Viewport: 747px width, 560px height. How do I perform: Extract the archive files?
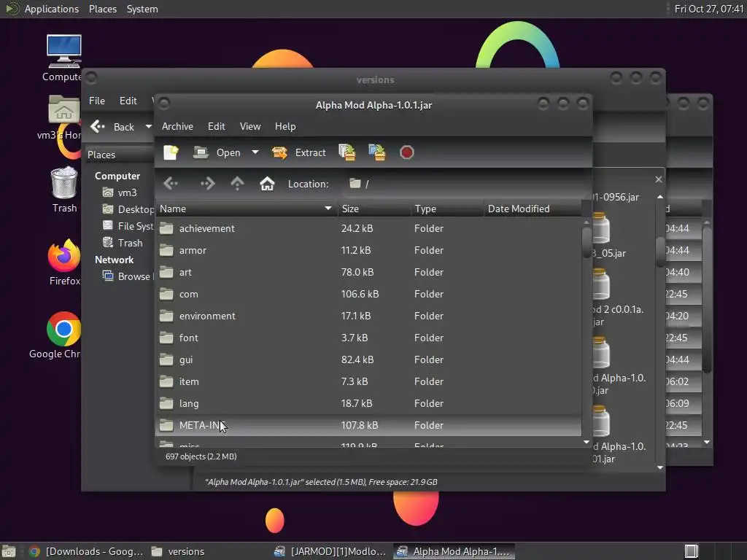[x=298, y=152]
